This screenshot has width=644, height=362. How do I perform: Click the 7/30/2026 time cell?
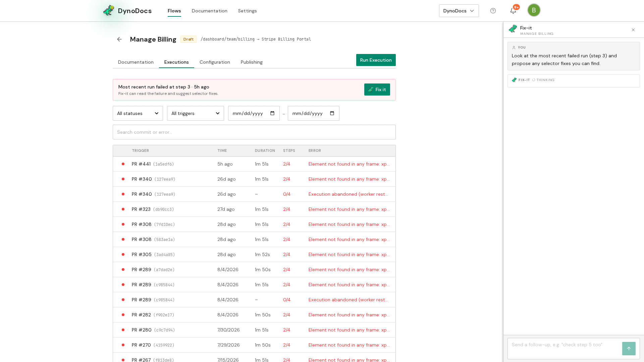228,330
